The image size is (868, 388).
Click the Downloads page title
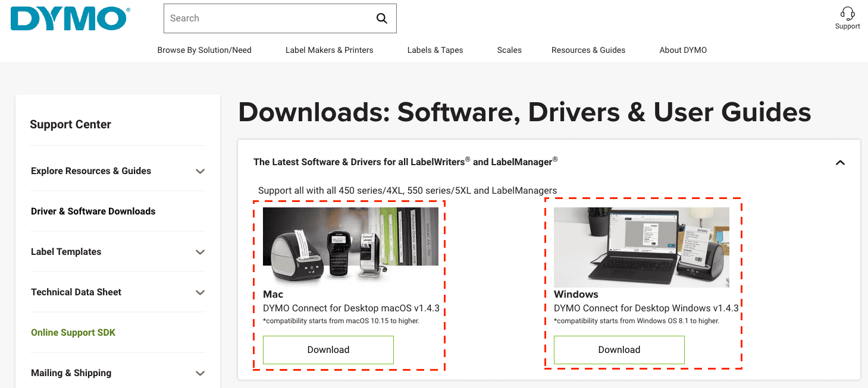525,112
